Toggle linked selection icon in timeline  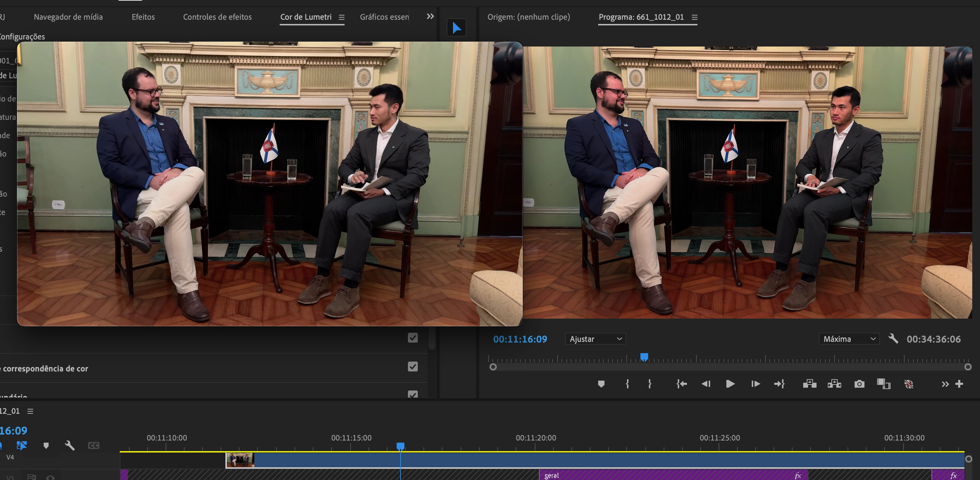[22, 445]
